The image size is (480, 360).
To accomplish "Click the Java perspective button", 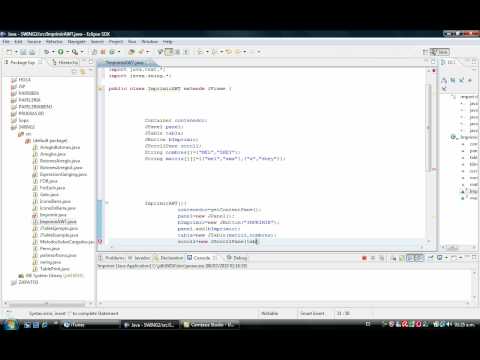I will [x=440, y=52].
